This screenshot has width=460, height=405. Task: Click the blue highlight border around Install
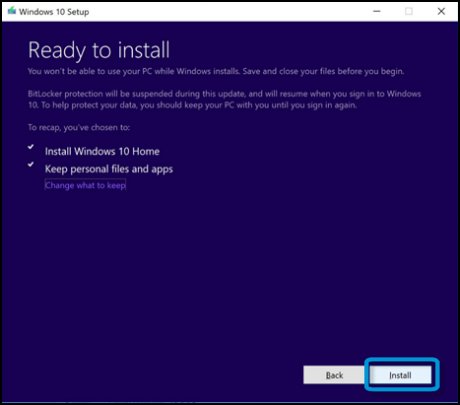point(402,360)
